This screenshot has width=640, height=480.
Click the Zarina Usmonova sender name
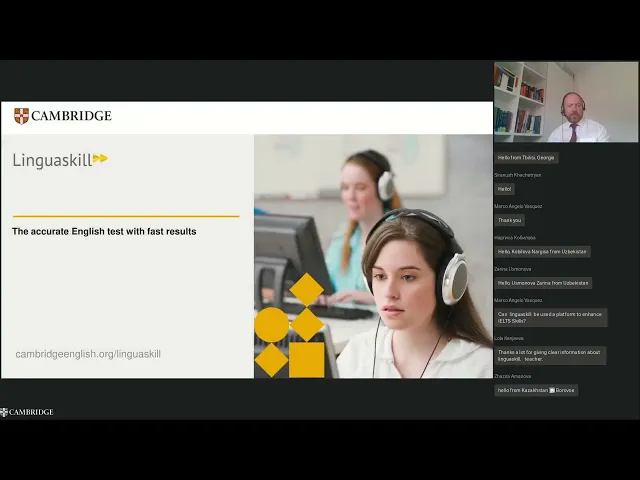pos(513,269)
